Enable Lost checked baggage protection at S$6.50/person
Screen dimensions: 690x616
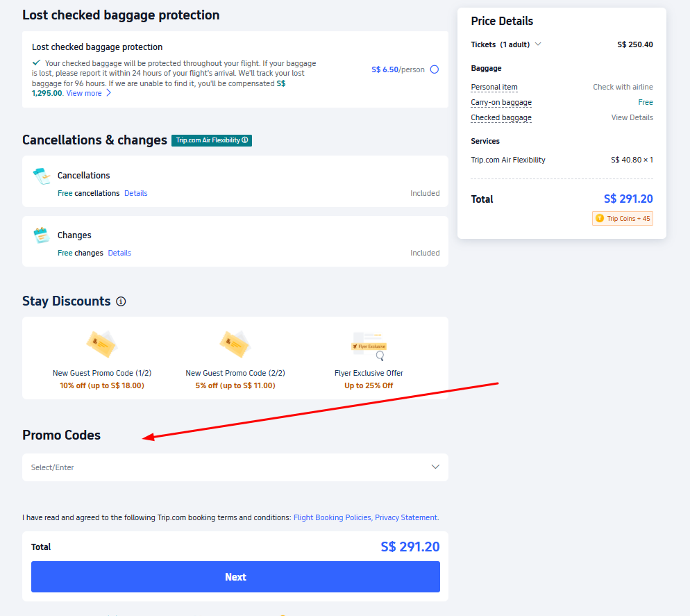point(434,69)
